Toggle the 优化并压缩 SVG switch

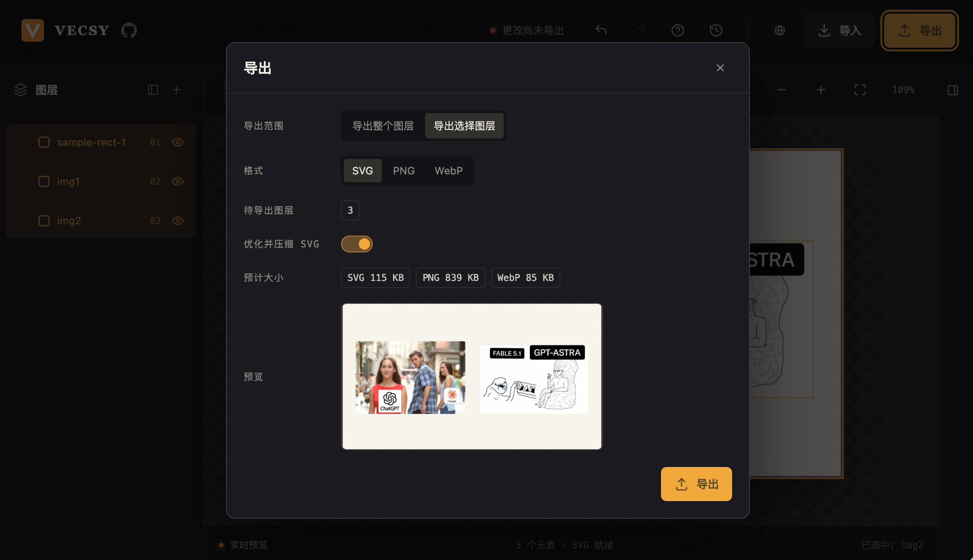[357, 244]
